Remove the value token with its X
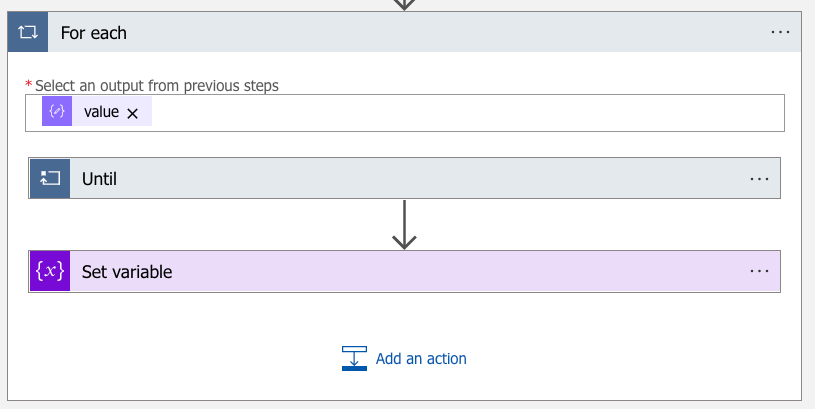The height and width of the screenshot is (409, 815). point(132,113)
